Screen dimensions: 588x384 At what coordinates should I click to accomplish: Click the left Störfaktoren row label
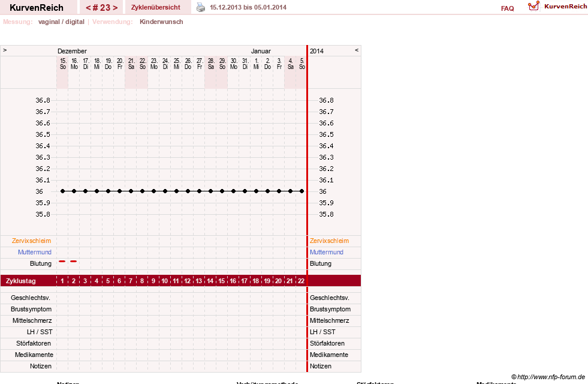tap(34, 343)
